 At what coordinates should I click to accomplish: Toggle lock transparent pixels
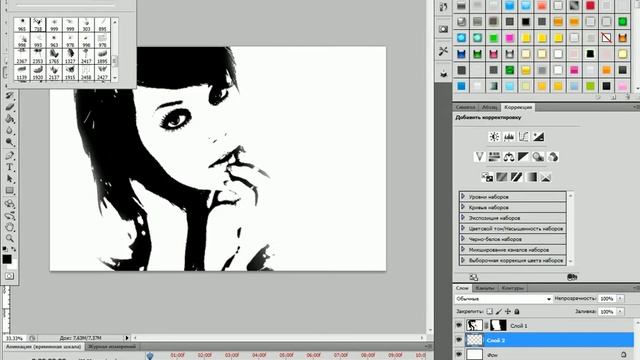tap(489, 311)
